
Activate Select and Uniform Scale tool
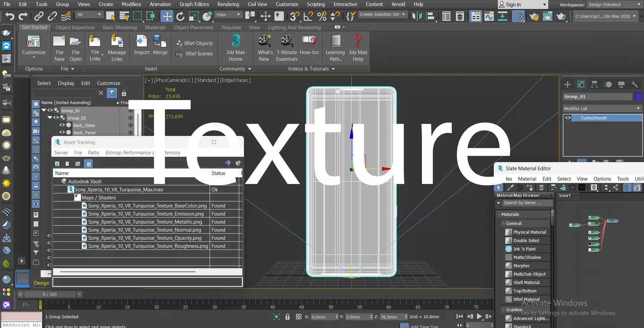tap(194, 16)
